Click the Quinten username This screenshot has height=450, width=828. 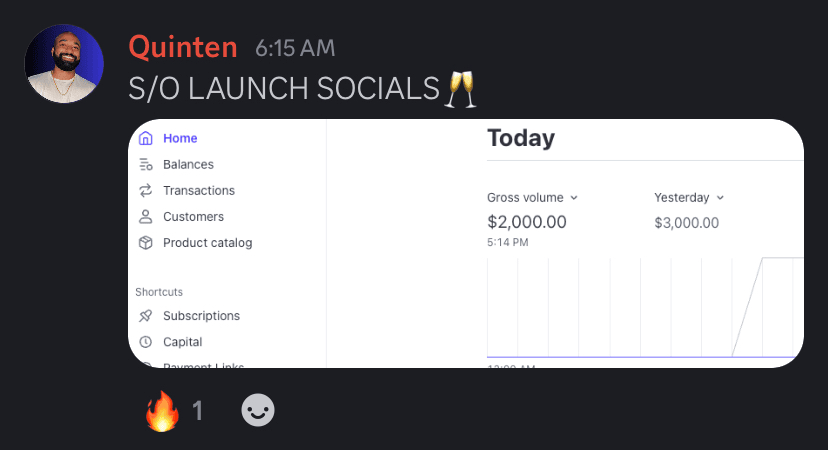[x=183, y=47]
